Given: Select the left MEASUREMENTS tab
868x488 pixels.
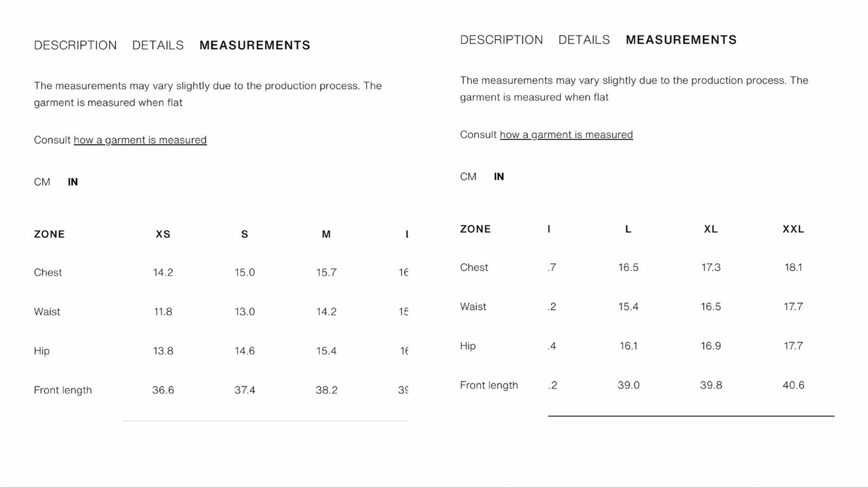Looking at the screenshot, I should pos(255,45).
